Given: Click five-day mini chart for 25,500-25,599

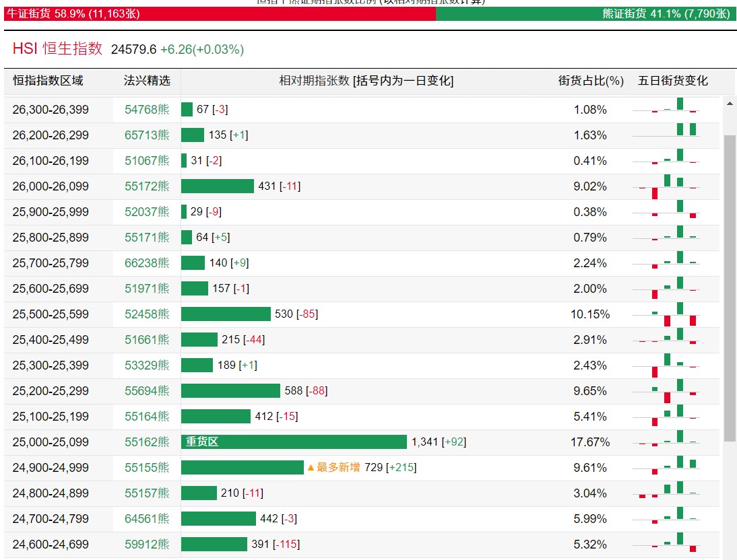Looking at the screenshot, I should coord(666,314).
